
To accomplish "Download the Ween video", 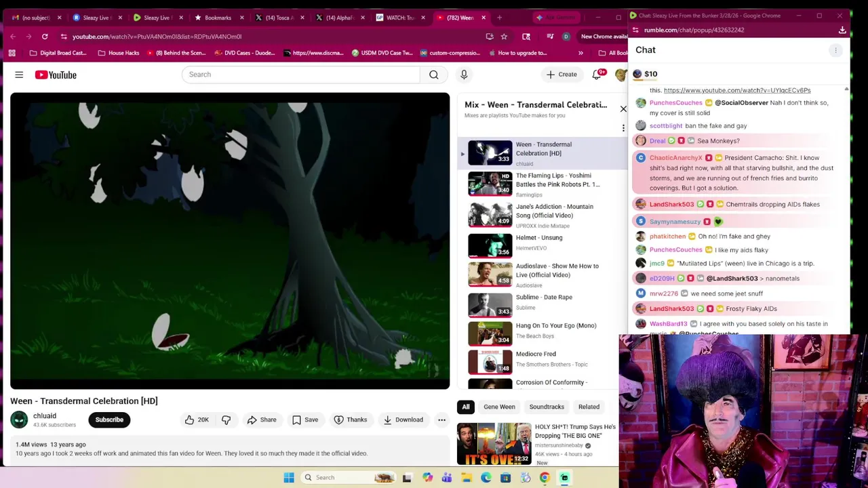I will (403, 420).
